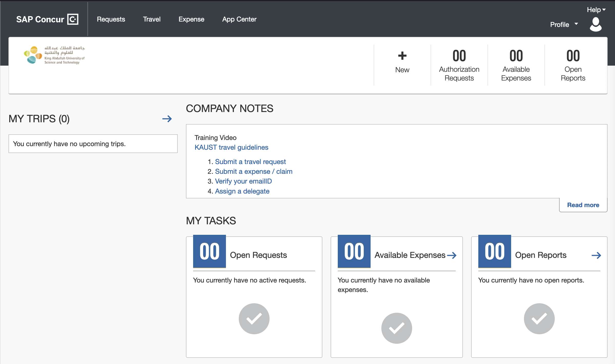Click the Read more button
Image resolution: width=615 pixels, height=364 pixels.
583,205
